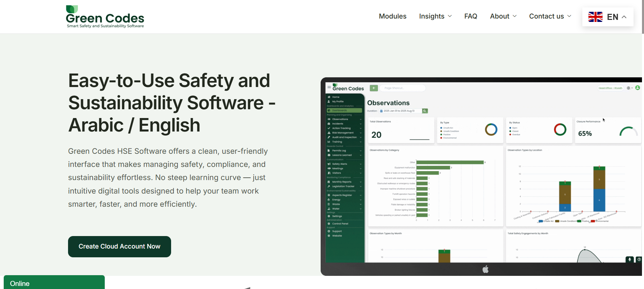
Task: Expand the About dropdown menu
Action: pos(503,16)
